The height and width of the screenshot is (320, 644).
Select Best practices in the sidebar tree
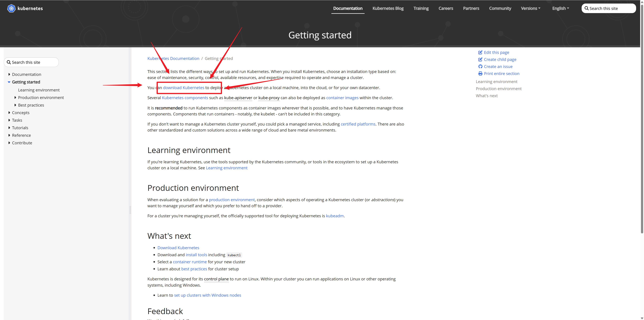click(31, 105)
